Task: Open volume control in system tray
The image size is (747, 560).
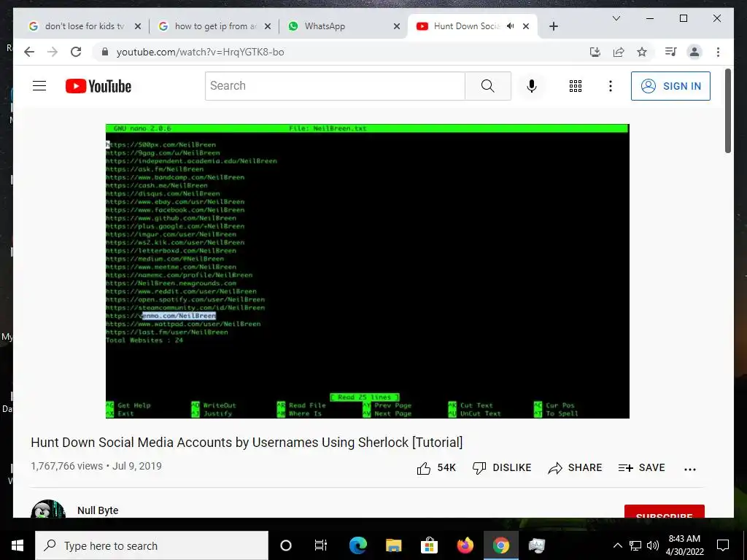Action: [653, 545]
